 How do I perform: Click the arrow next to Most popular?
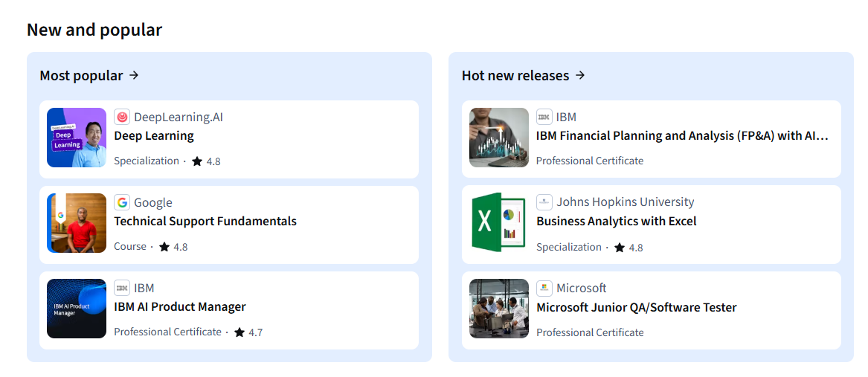[x=133, y=75]
